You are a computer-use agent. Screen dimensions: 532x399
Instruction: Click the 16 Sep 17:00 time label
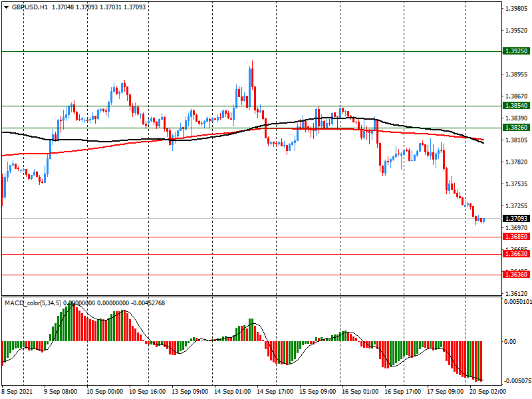[403, 392]
